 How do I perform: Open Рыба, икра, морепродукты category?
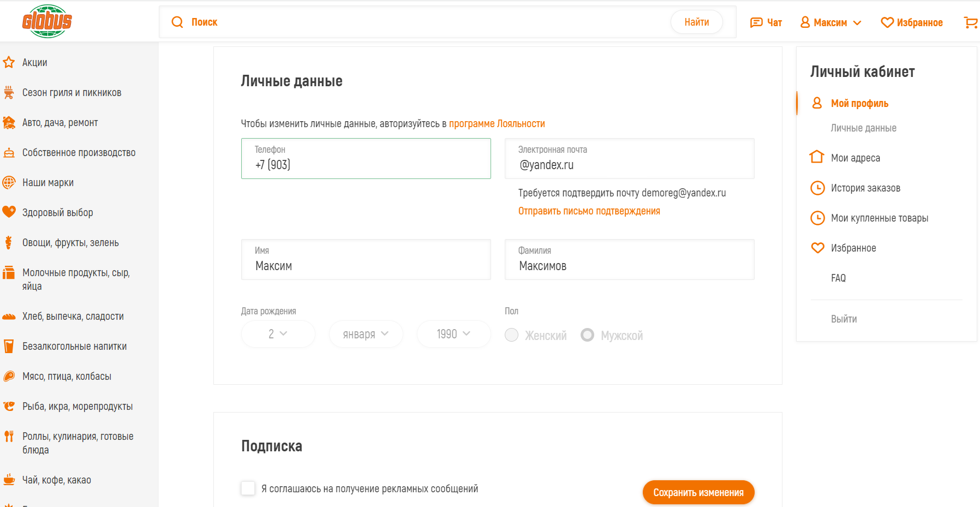77,406
